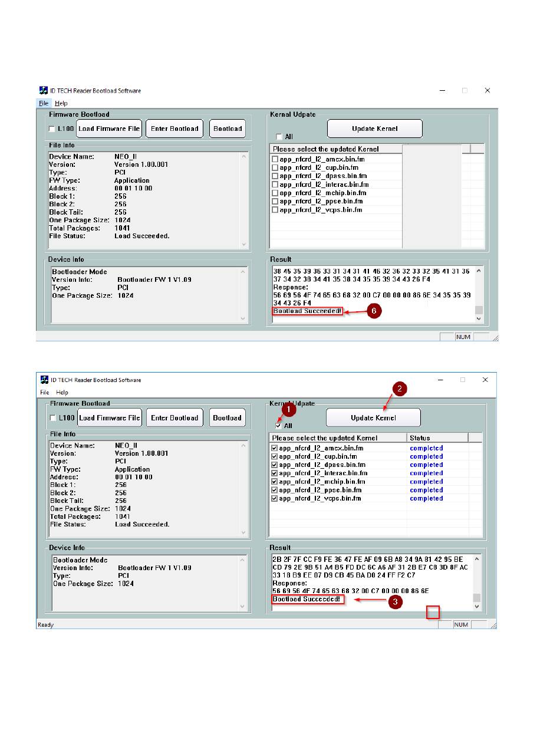Open the File menu in the lower window
The height and width of the screenshot is (747, 560).
coord(44,392)
